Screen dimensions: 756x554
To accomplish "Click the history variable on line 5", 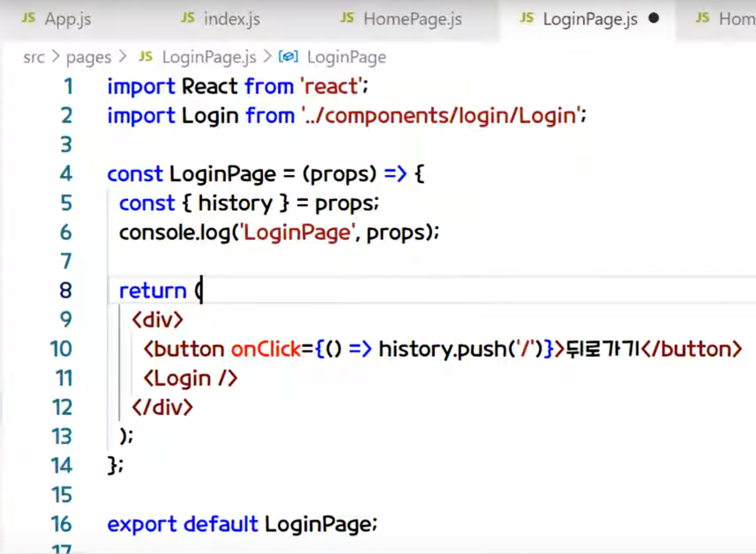I will [x=235, y=203].
